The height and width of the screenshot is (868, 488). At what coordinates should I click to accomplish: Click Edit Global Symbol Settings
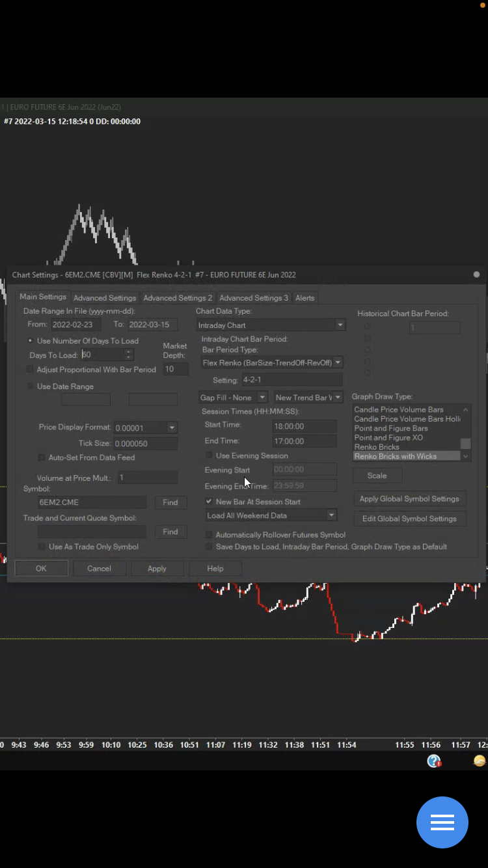click(409, 519)
